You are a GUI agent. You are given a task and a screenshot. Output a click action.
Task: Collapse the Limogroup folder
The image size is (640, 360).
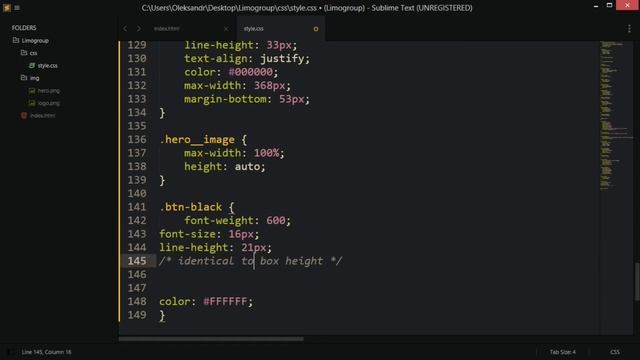click(x=35, y=41)
